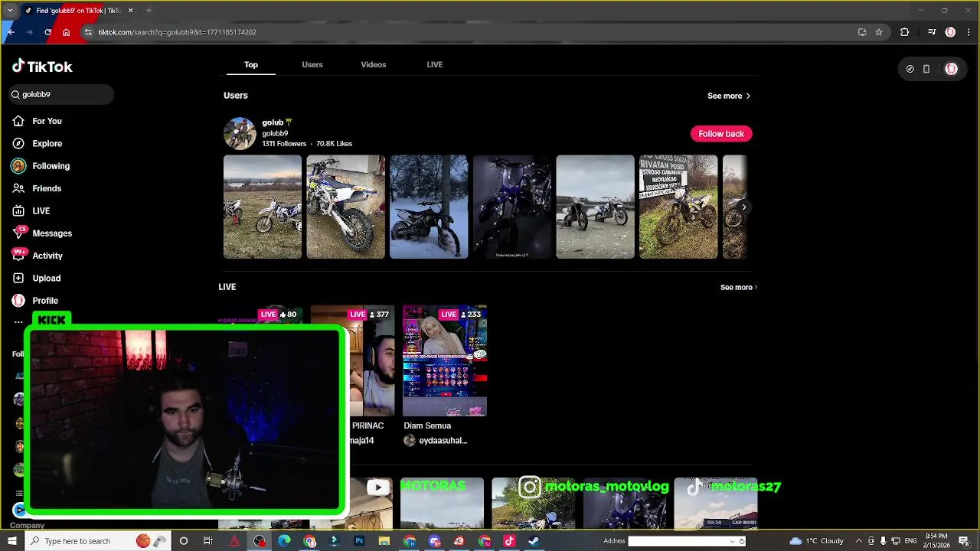Open the Profile page
This screenshot has width=980, height=551.
point(35,301)
